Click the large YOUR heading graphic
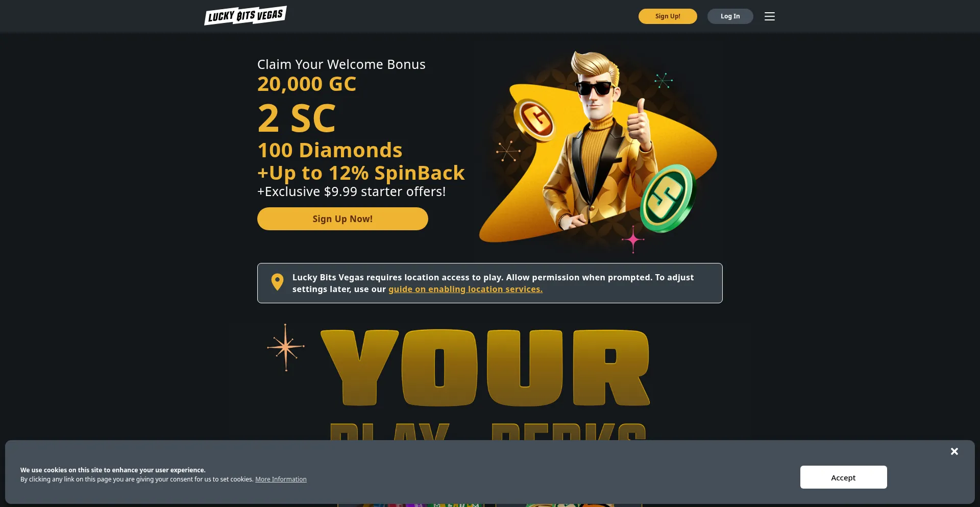980x507 pixels. coord(485,368)
